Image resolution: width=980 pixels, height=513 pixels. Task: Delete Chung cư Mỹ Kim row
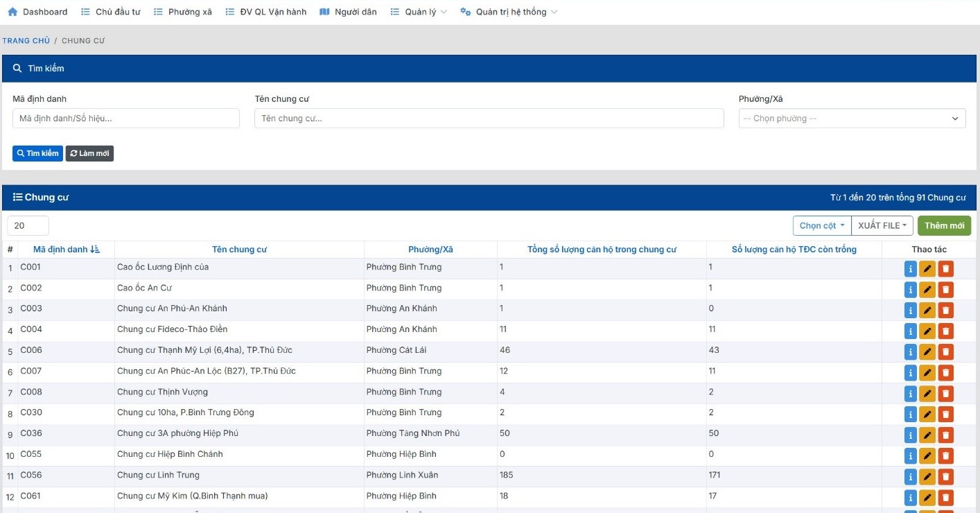(946, 498)
